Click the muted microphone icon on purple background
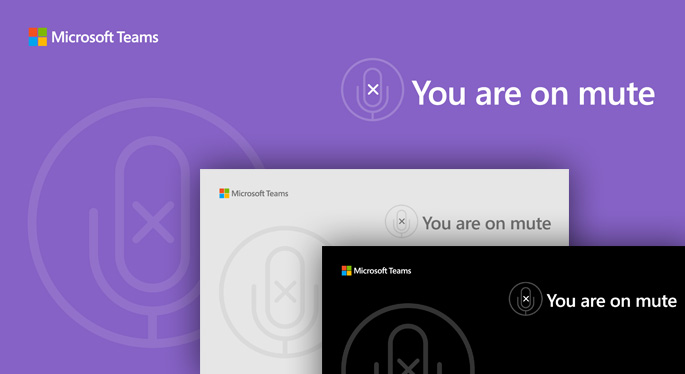 point(372,90)
